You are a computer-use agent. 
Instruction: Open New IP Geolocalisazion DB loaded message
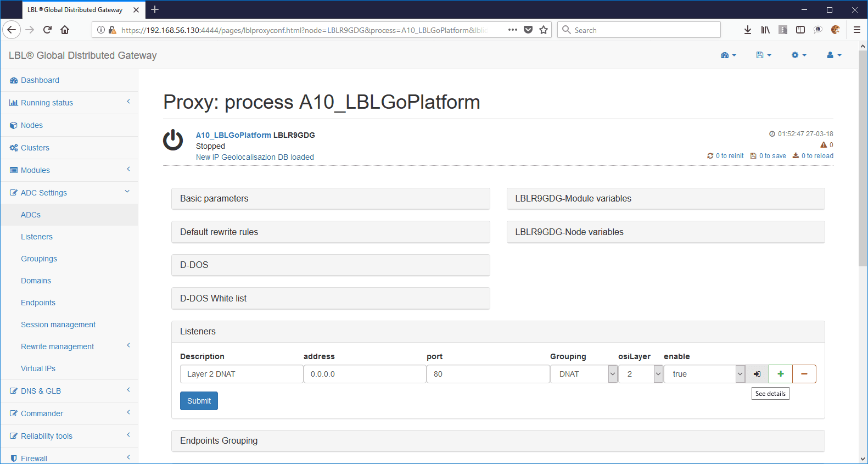[255, 157]
